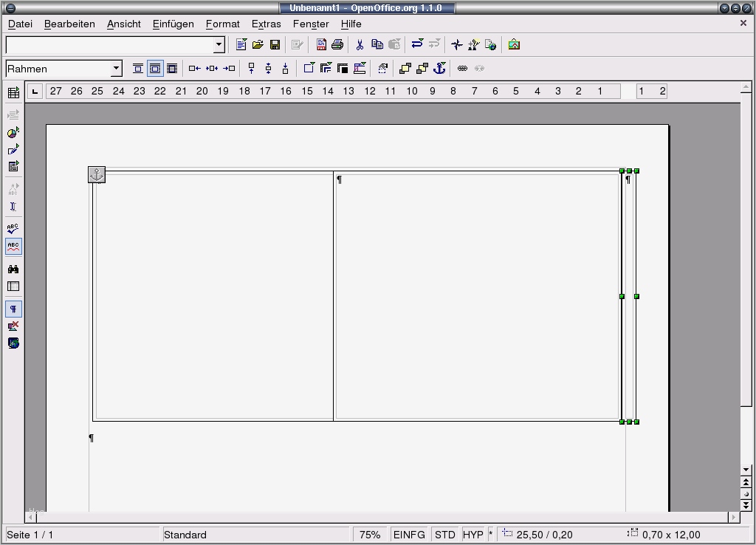
Task: Align the frame to the bottom
Action: point(286,69)
